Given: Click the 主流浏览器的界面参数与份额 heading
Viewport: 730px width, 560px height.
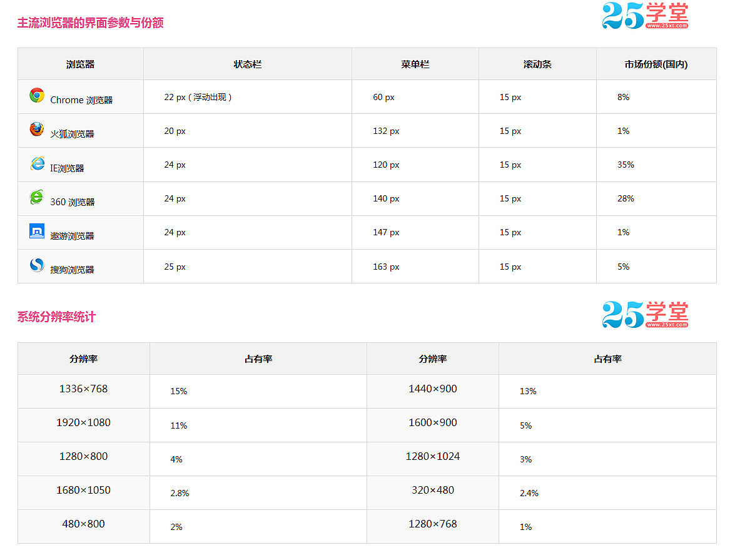Looking at the screenshot, I should [x=90, y=23].
